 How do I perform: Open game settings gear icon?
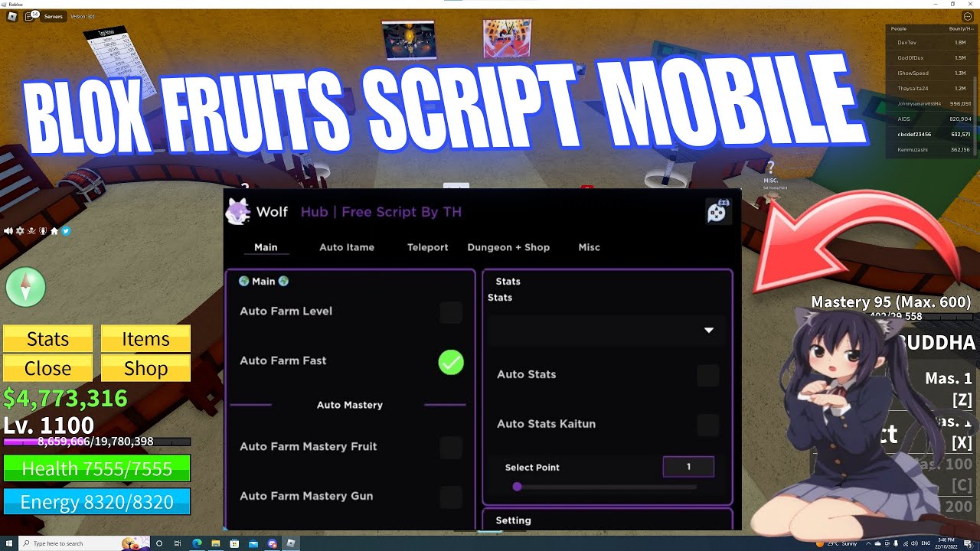[20, 230]
